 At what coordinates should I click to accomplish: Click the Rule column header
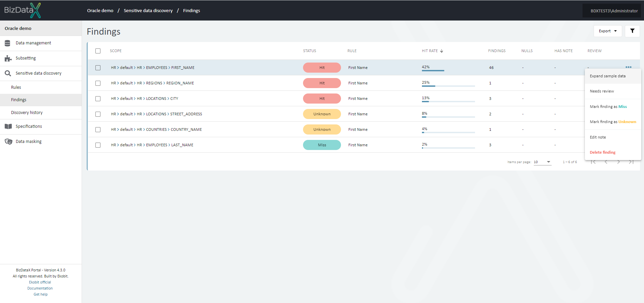352,51
